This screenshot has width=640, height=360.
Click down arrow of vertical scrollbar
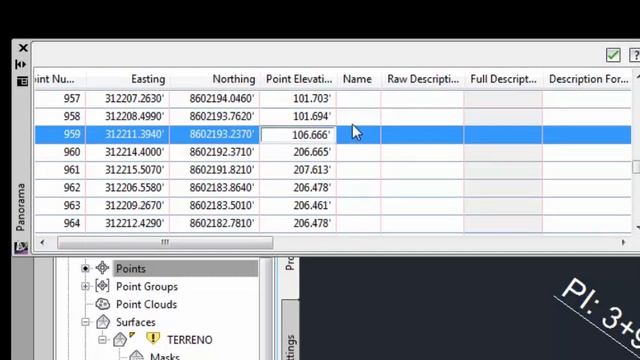pyautogui.click(x=637, y=227)
